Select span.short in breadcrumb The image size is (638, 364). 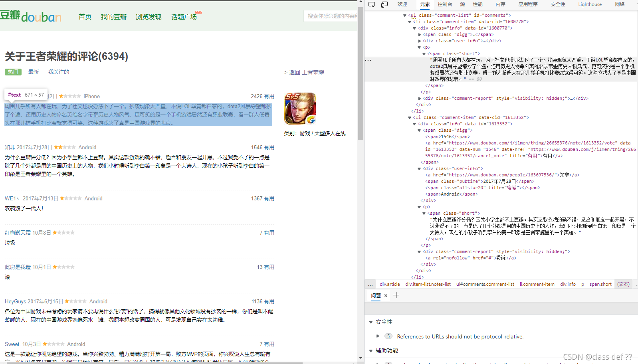[600, 285]
